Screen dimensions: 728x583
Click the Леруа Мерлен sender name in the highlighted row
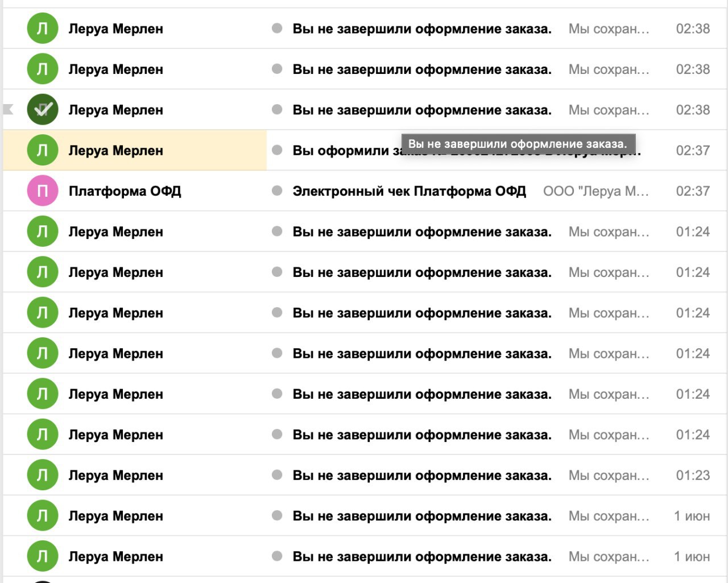115,151
